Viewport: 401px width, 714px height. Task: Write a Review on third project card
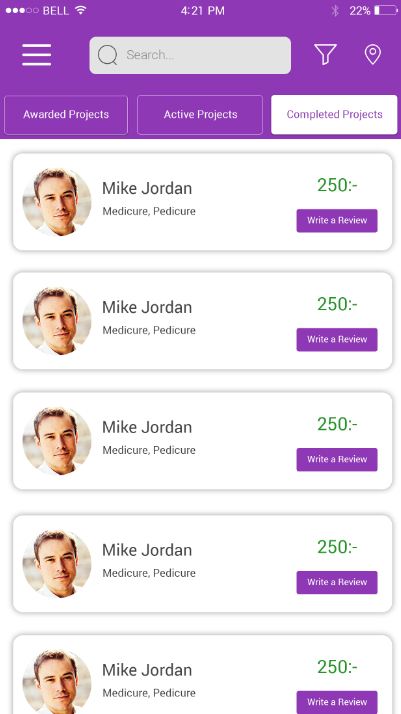coord(337,459)
